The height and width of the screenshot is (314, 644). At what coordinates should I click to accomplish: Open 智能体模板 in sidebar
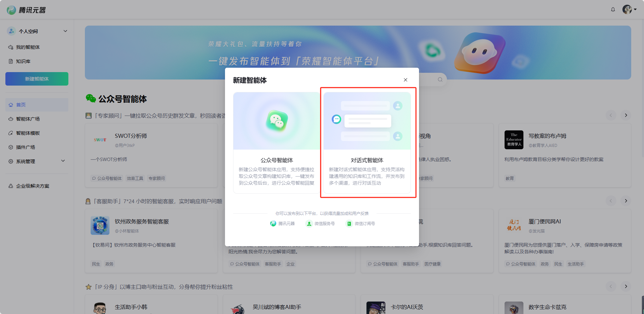pyautogui.click(x=37, y=133)
